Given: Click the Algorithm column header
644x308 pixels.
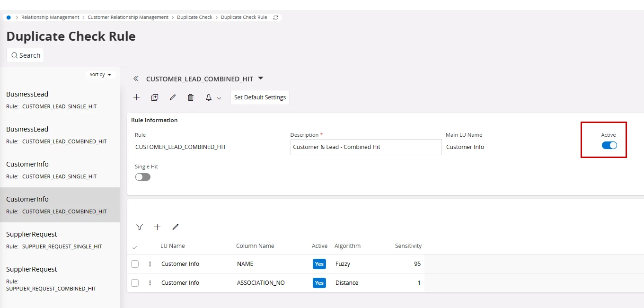Looking at the screenshot, I should [x=347, y=246].
